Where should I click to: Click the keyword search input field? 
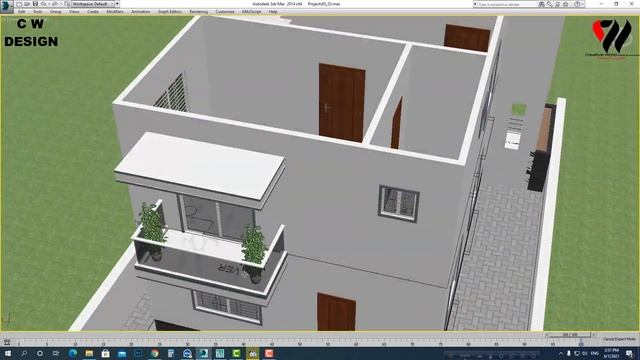coord(507,4)
